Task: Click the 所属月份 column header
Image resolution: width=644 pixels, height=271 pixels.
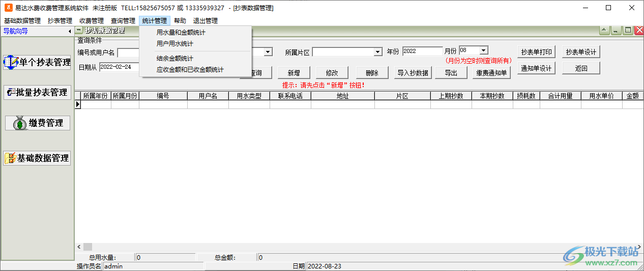Action: [x=125, y=96]
